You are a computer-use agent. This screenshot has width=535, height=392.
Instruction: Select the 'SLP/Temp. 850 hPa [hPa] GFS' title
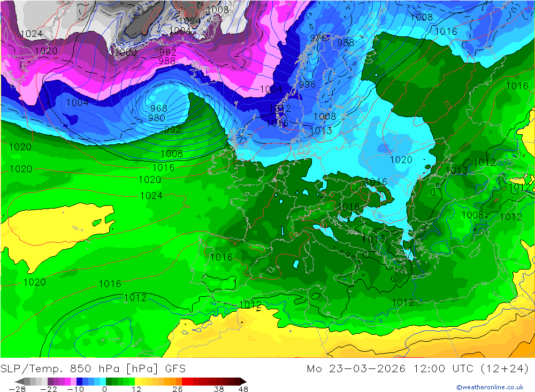(x=93, y=369)
